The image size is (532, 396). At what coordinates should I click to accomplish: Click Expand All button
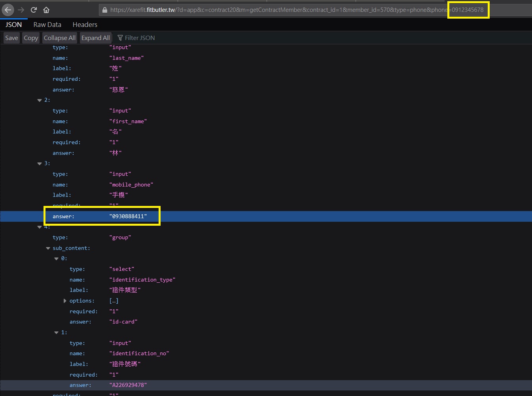click(x=96, y=38)
